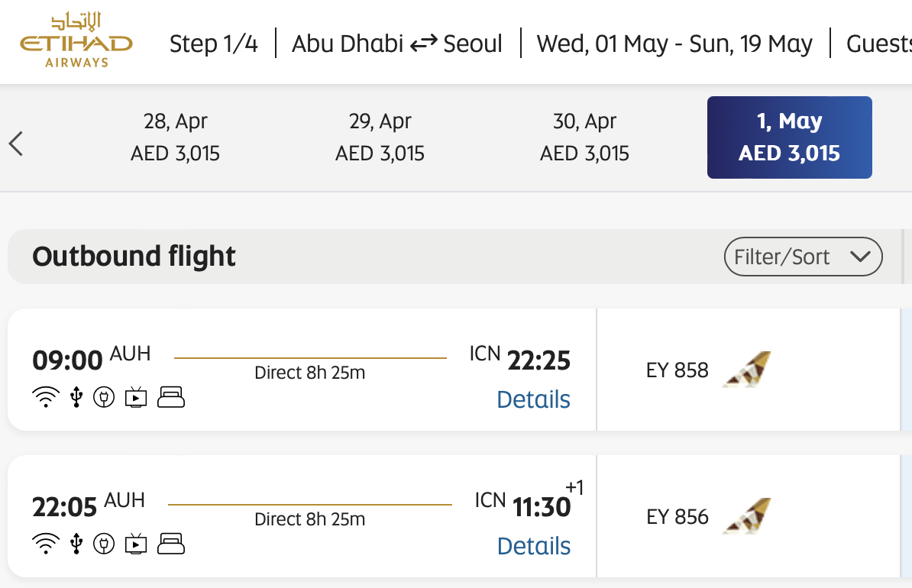Click power outlet icon on 22:05 flight

104,544
